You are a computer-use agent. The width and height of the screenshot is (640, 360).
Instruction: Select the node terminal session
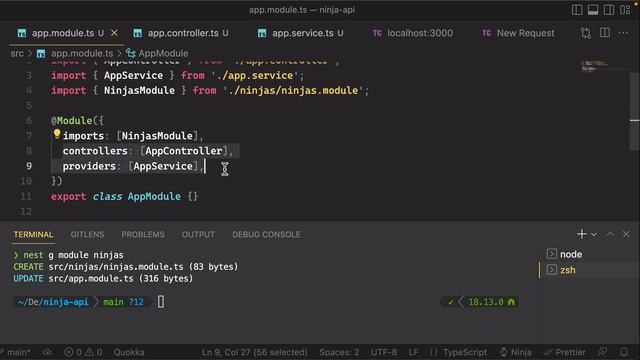589,254
